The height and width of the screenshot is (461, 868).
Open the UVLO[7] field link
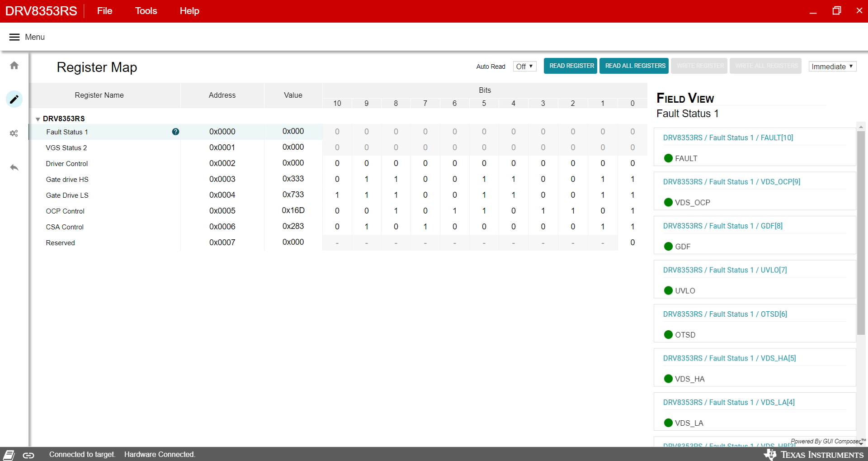(725, 270)
